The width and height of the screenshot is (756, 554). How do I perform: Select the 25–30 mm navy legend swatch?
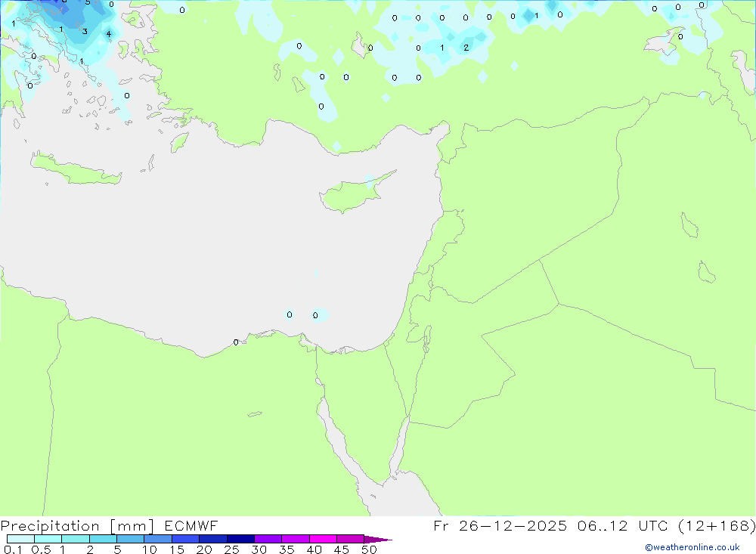(240, 539)
